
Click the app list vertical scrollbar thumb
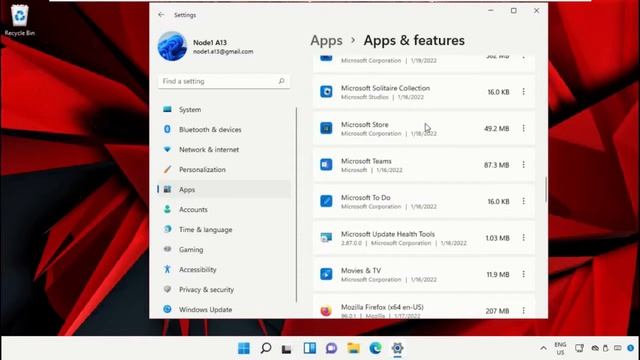pyautogui.click(x=546, y=189)
